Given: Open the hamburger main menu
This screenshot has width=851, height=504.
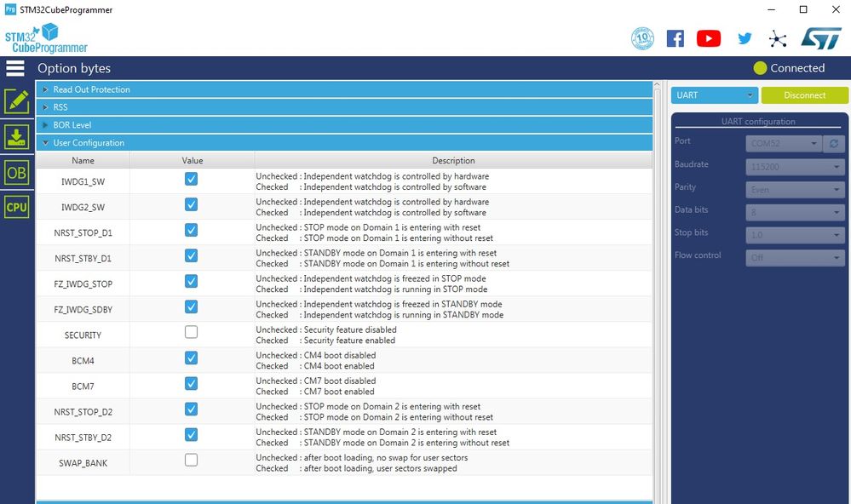Looking at the screenshot, I should (15, 68).
